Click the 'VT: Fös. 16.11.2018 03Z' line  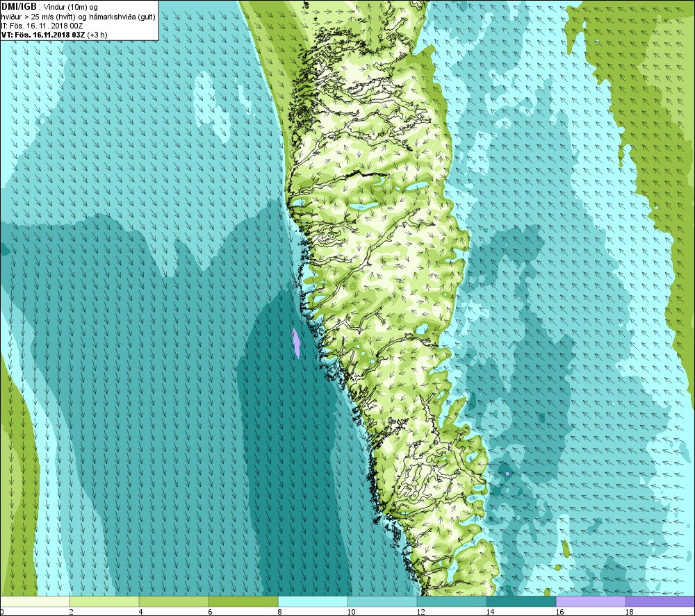tap(43, 35)
